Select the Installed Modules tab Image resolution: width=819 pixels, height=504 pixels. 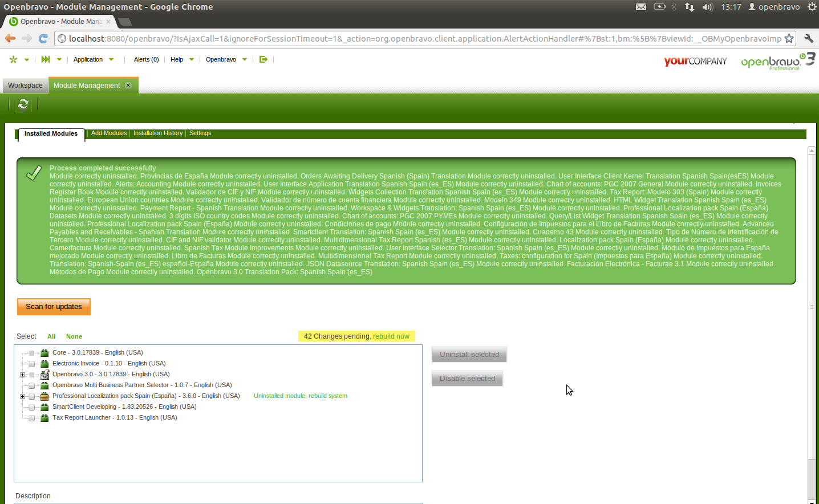(51, 133)
